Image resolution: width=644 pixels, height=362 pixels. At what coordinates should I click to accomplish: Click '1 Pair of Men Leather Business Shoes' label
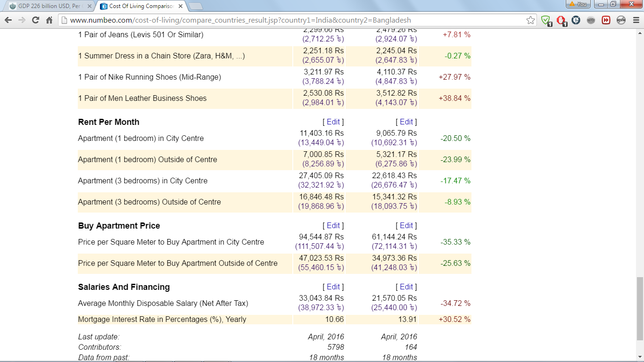click(x=142, y=98)
